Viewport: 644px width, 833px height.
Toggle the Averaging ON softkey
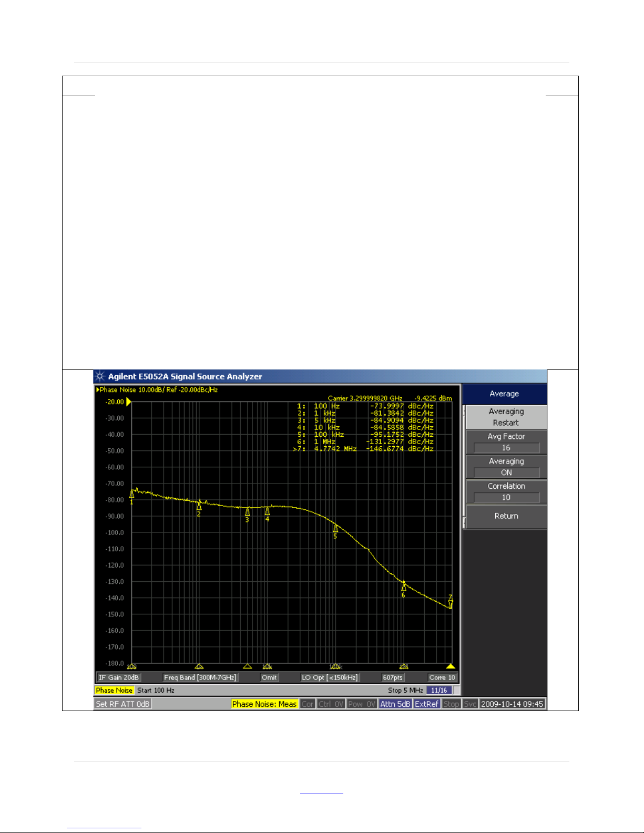coord(506,467)
